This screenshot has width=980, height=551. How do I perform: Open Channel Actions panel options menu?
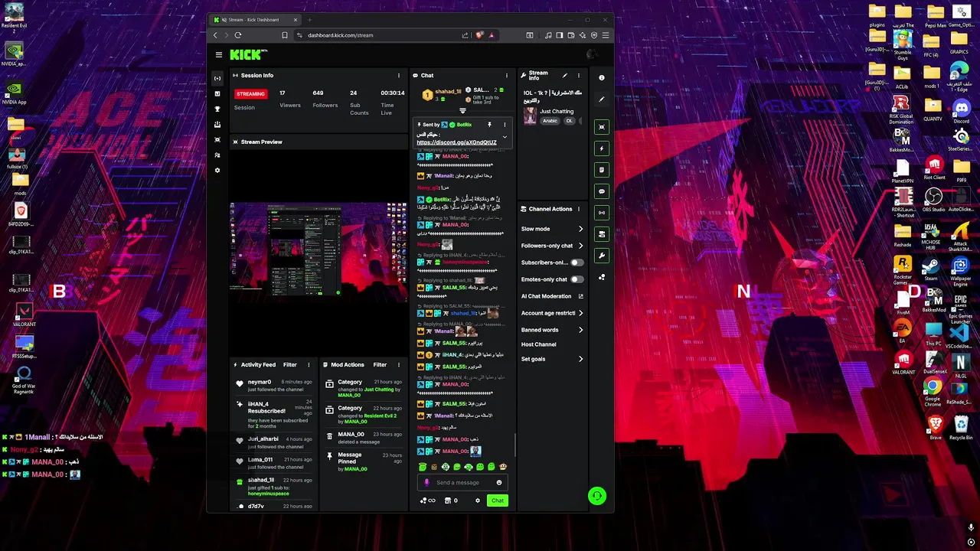(x=579, y=209)
